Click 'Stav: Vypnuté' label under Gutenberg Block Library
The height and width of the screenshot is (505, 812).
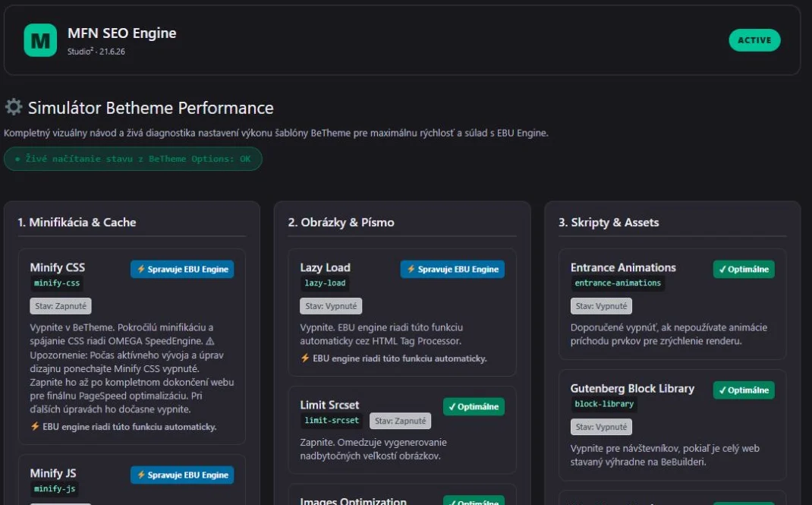[x=601, y=427]
